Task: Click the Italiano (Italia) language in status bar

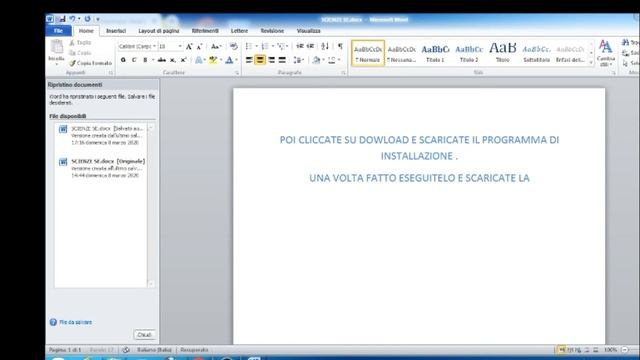Action: 154,350
